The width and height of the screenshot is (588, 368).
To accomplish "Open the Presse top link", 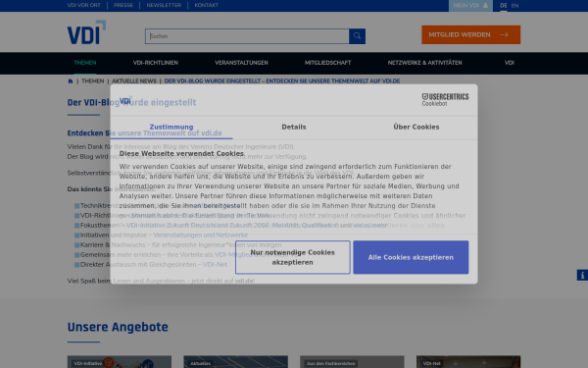I will [x=123, y=5].
